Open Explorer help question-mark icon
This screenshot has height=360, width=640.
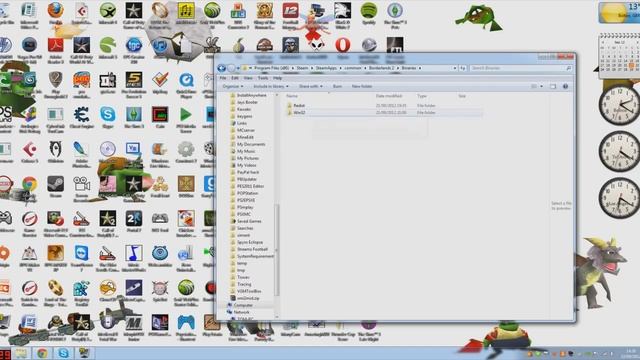coord(565,87)
